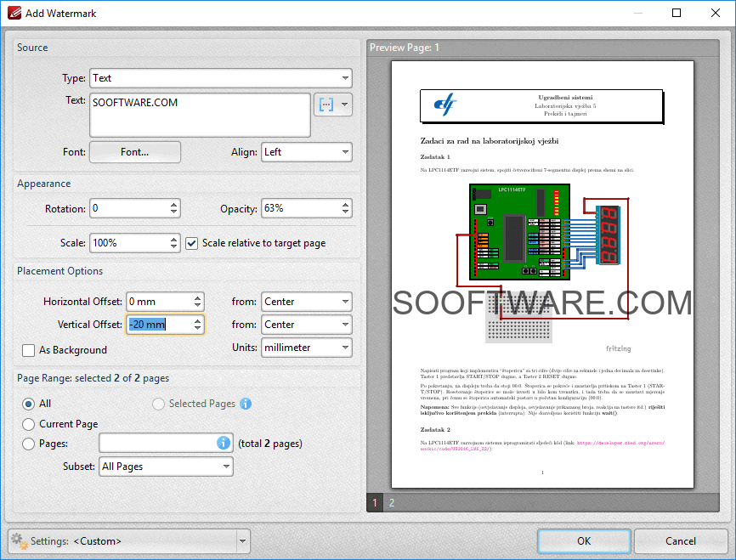Increase Rotation with its up arrow
Image resolution: width=736 pixels, height=560 pixels.
[x=173, y=204]
